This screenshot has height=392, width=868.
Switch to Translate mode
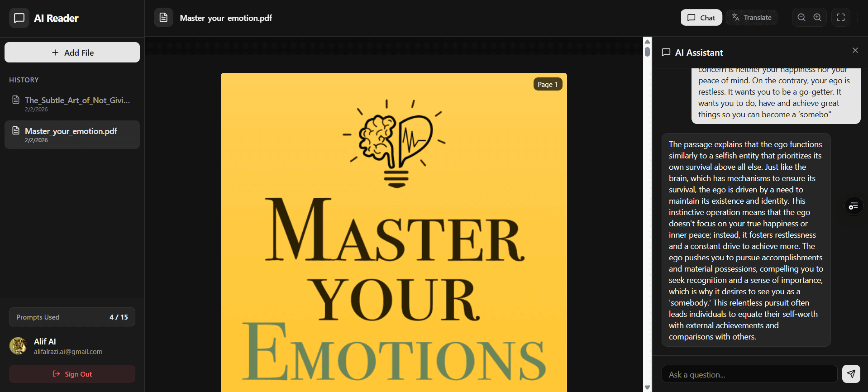pyautogui.click(x=752, y=18)
